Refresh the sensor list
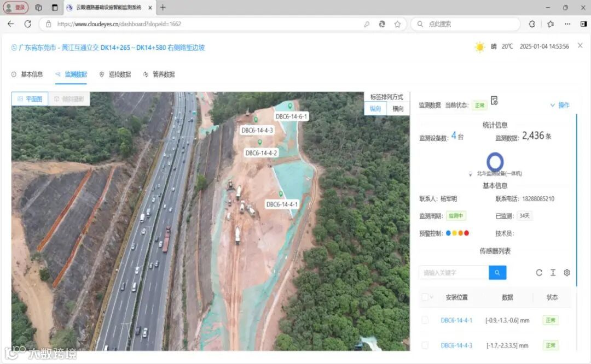 pyautogui.click(x=539, y=273)
